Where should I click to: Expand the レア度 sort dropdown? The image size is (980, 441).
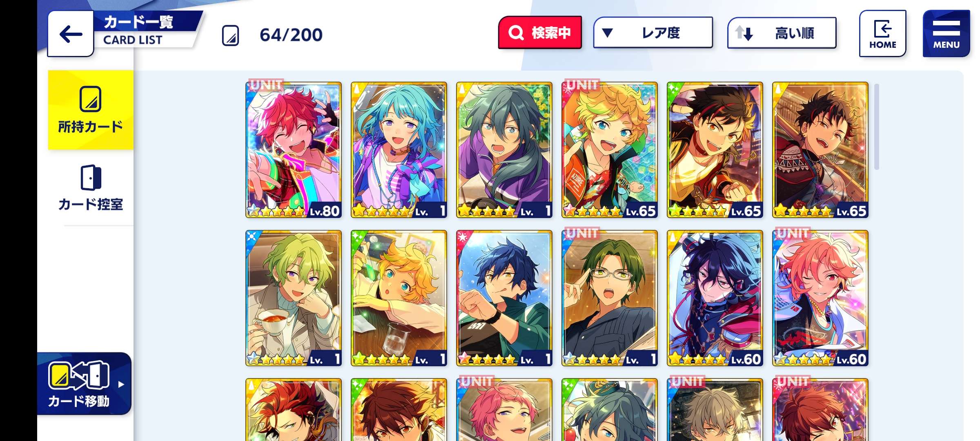click(x=653, y=33)
